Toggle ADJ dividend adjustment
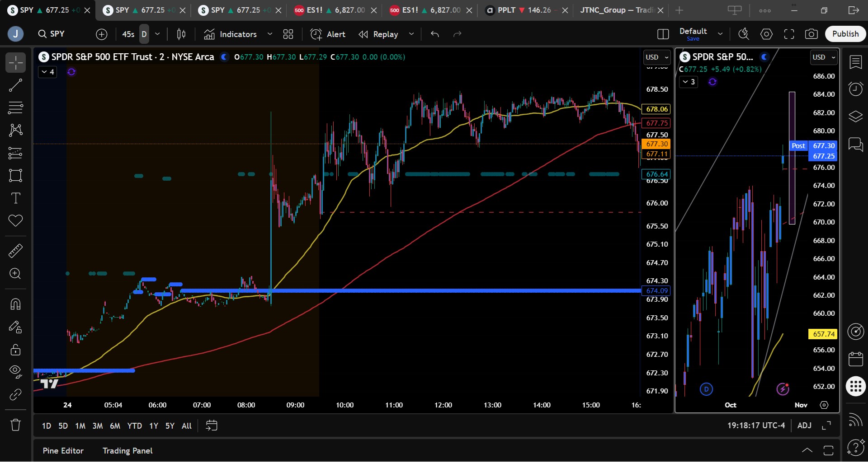Image resolution: width=868 pixels, height=463 pixels. click(x=804, y=426)
